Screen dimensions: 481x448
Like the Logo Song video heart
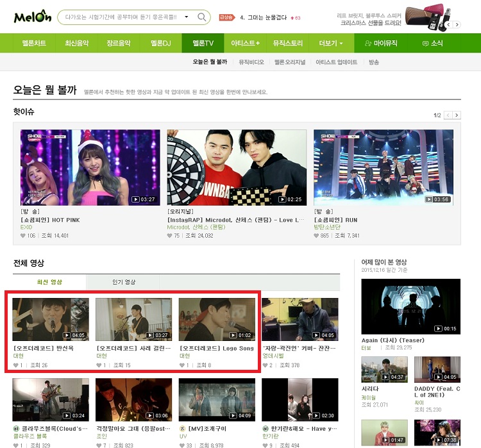click(181, 365)
